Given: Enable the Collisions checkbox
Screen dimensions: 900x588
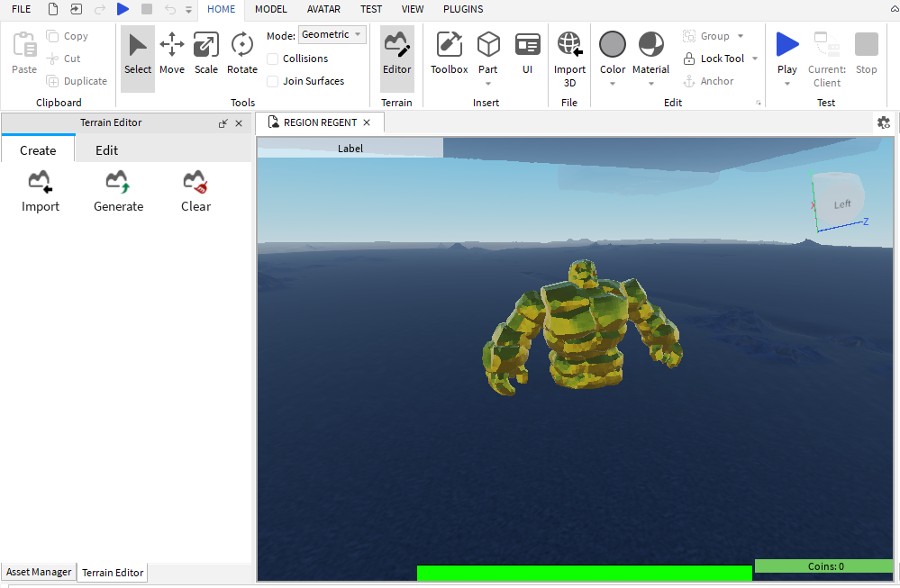Looking at the screenshot, I should [273, 59].
